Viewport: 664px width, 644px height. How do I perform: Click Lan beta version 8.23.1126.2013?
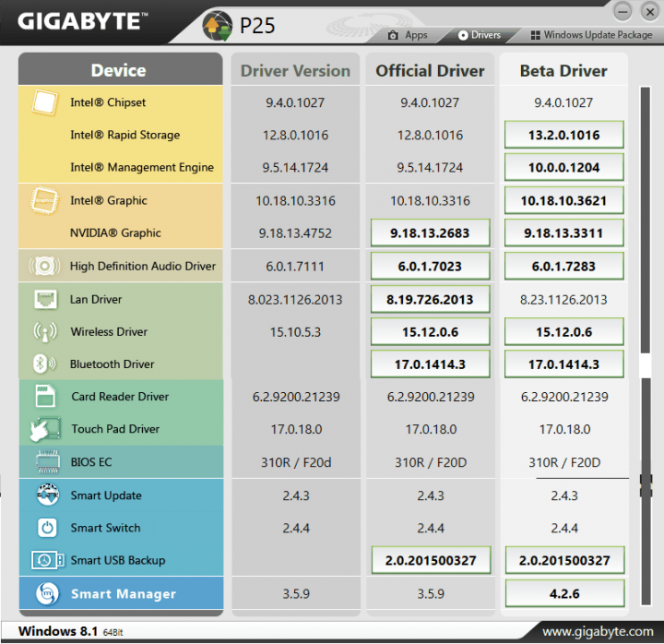pos(563,300)
